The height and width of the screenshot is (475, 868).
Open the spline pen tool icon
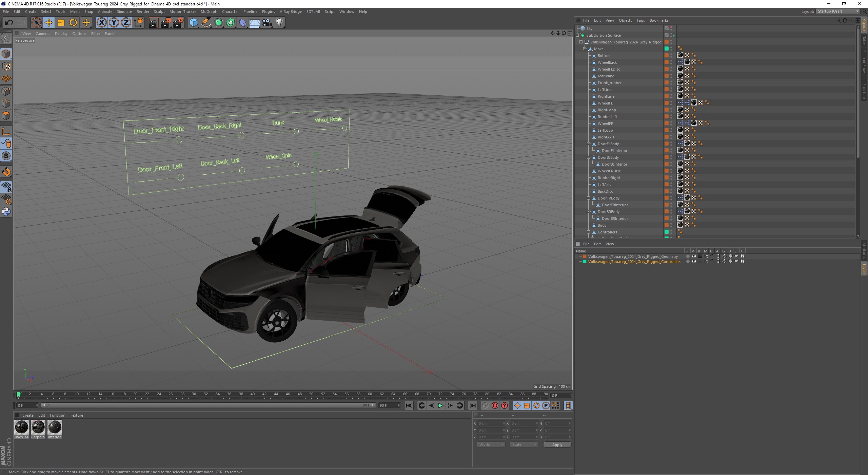pyautogui.click(x=206, y=23)
